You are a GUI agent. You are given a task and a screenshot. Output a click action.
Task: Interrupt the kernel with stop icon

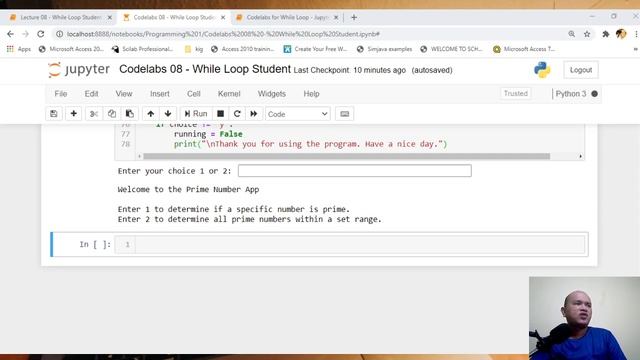click(x=220, y=114)
